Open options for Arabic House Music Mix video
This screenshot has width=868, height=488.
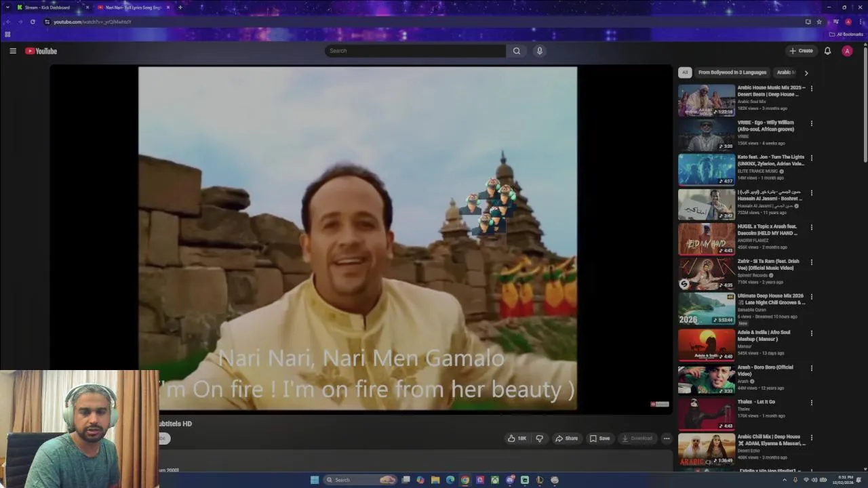tap(811, 88)
